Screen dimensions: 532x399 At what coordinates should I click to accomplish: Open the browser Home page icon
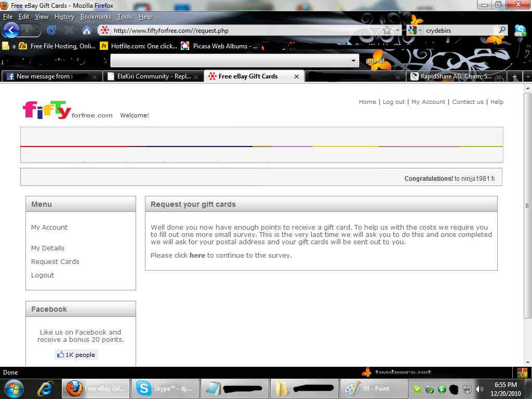coord(87,31)
